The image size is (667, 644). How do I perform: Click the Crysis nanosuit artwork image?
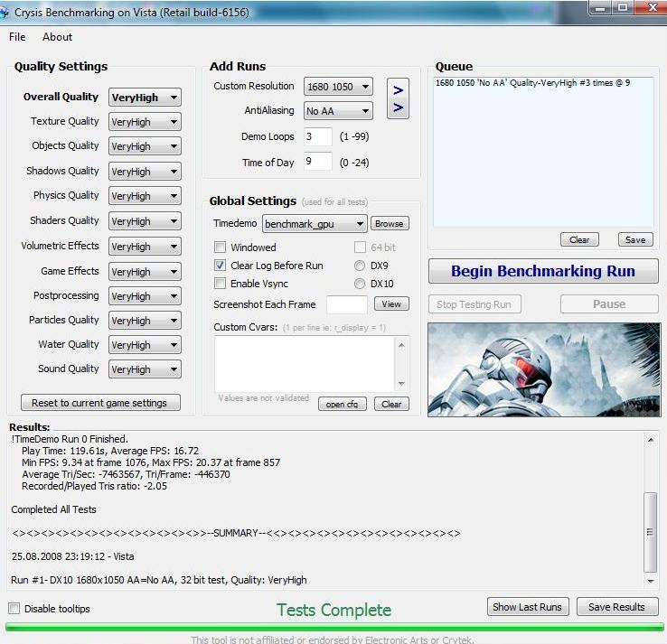point(544,369)
